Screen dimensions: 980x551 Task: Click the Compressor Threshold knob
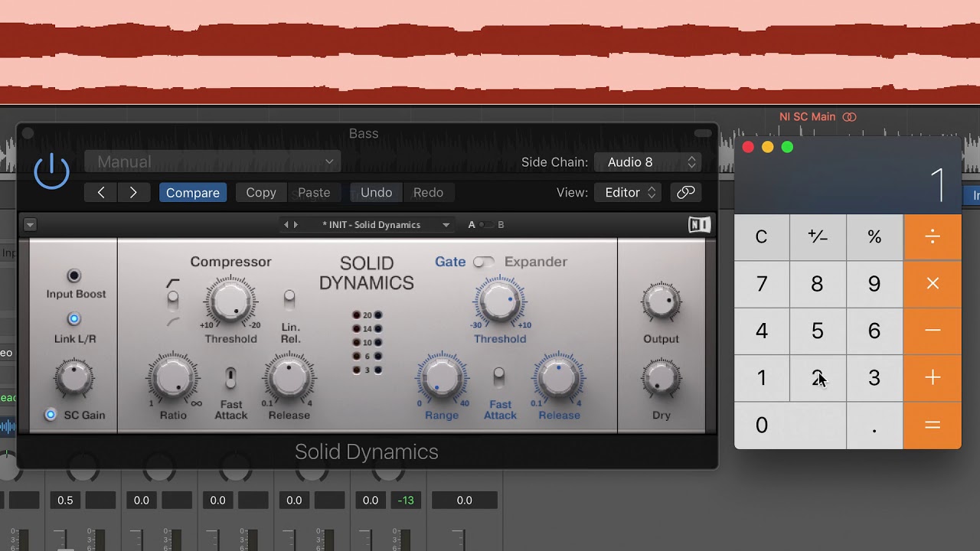click(230, 302)
